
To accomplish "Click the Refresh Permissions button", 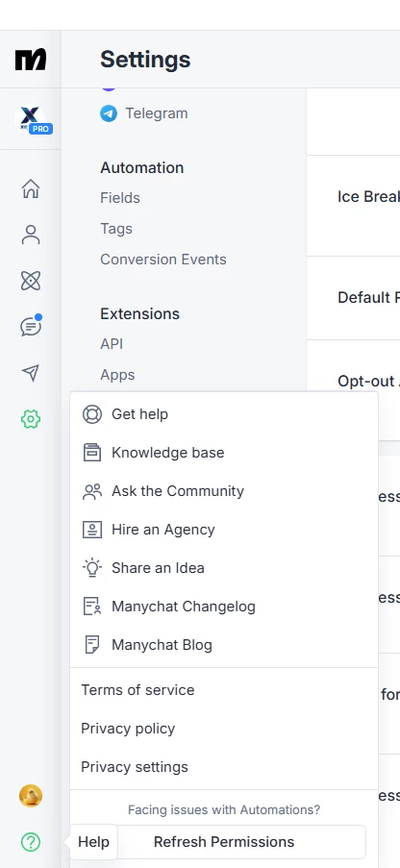I will tap(224, 842).
